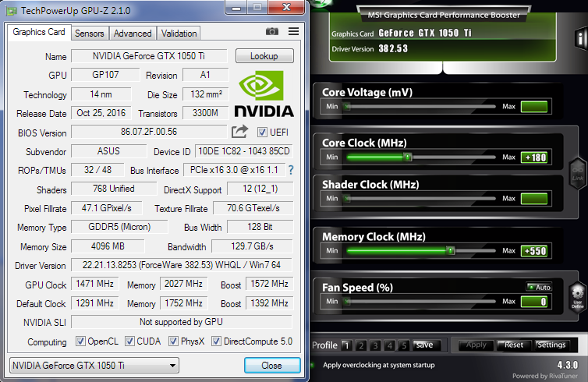This screenshot has width=588, height=382.
Task: Toggle the clock Link button in Afterburner
Action: tap(578, 172)
